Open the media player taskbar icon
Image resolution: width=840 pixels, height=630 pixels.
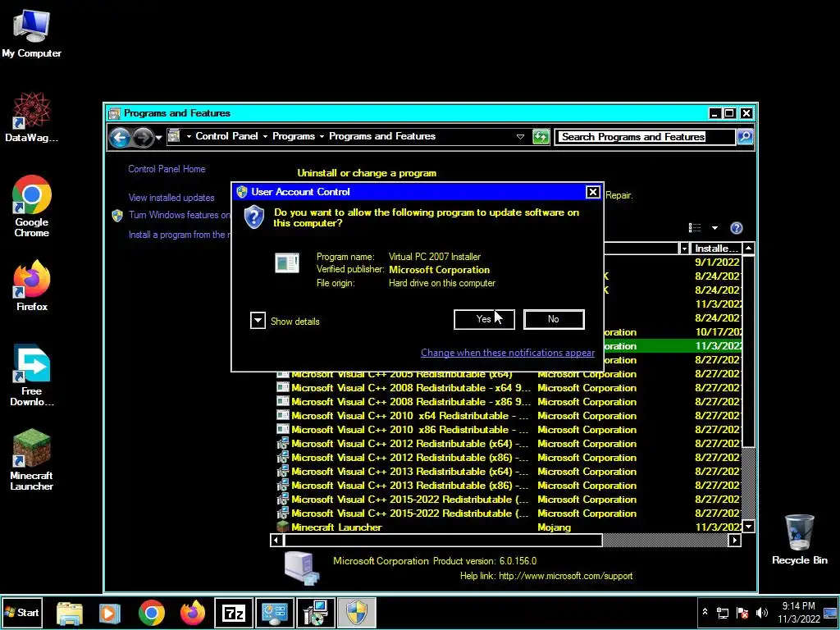tap(110, 614)
